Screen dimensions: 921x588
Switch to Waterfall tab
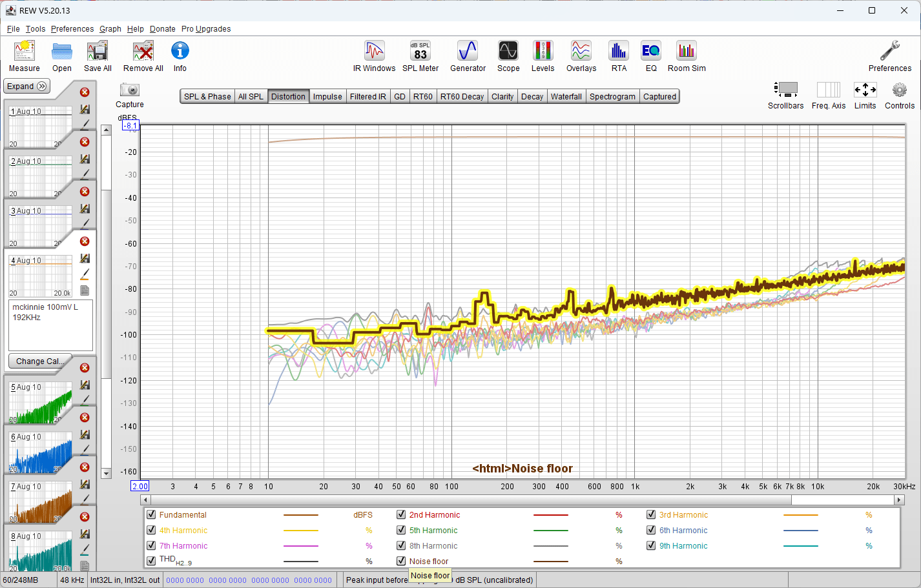click(x=566, y=97)
